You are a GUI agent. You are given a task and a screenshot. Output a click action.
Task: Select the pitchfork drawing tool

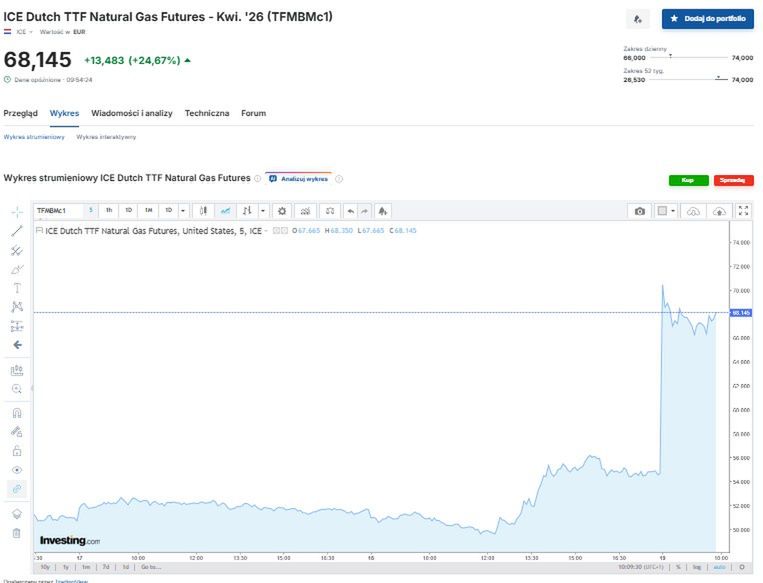(17, 250)
